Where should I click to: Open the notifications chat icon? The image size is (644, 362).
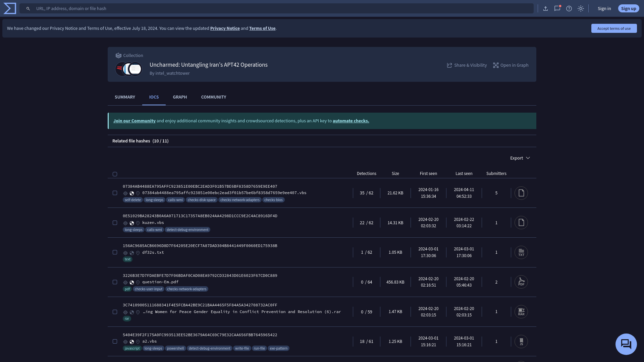click(557, 9)
